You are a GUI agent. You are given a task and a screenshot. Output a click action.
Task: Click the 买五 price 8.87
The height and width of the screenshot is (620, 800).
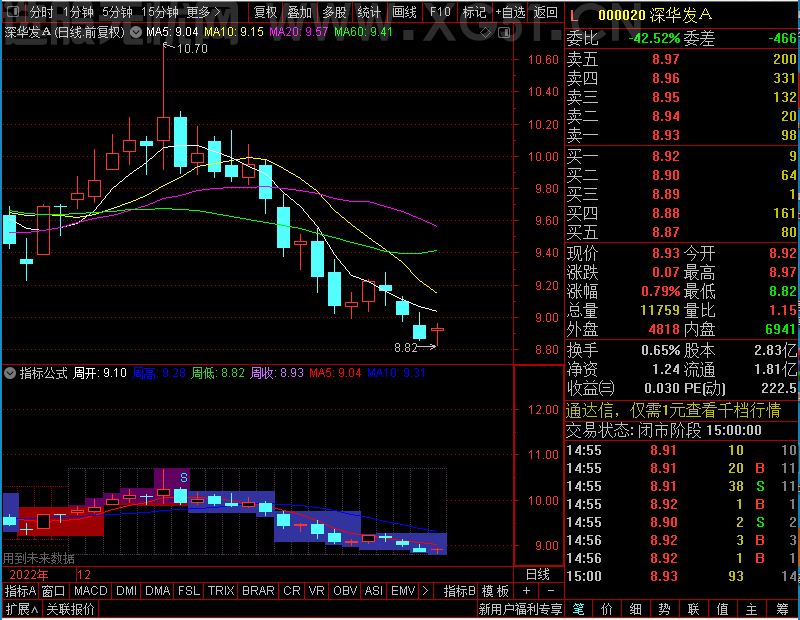[665, 232]
